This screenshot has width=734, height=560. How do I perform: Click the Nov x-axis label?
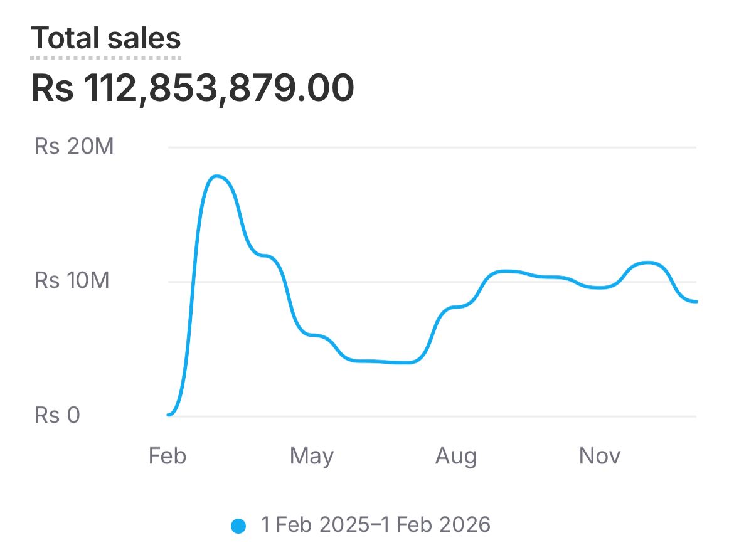click(x=600, y=456)
